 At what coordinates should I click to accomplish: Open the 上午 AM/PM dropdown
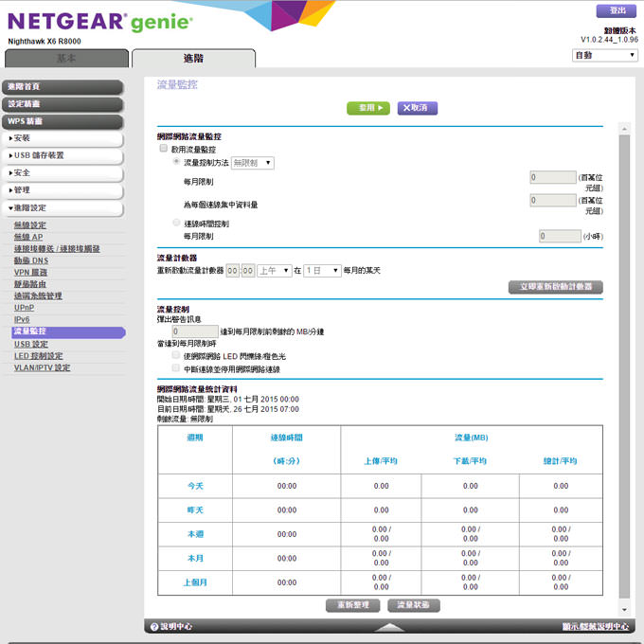[x=275, y=271]
